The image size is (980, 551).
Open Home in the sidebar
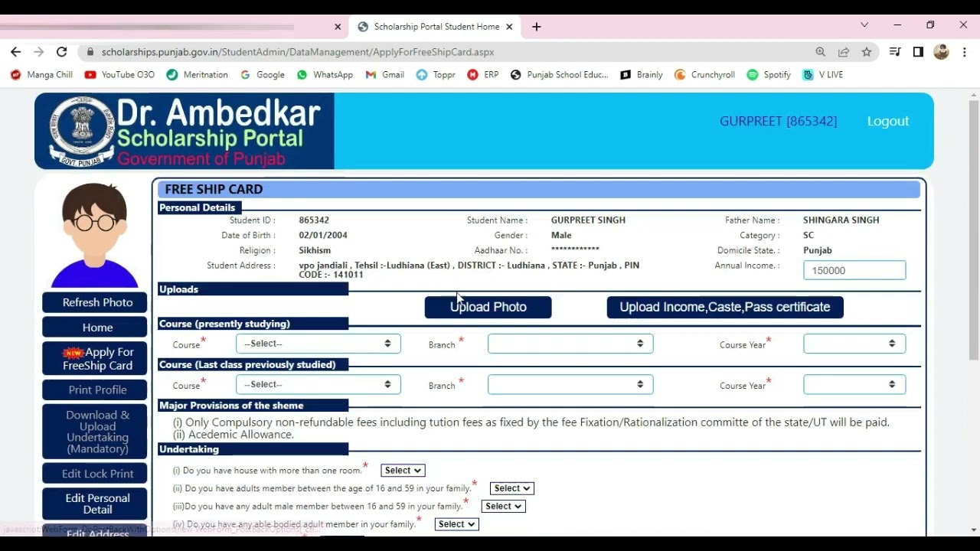click(x=94, y=328)
